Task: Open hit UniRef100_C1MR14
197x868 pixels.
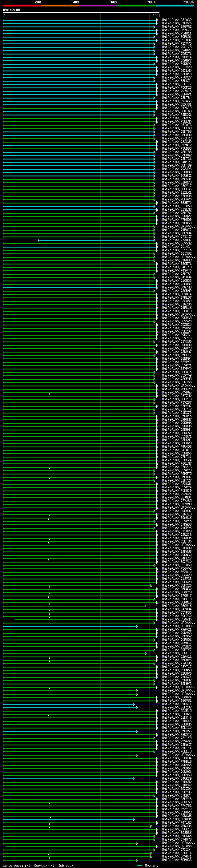Action: pos(177,57)
